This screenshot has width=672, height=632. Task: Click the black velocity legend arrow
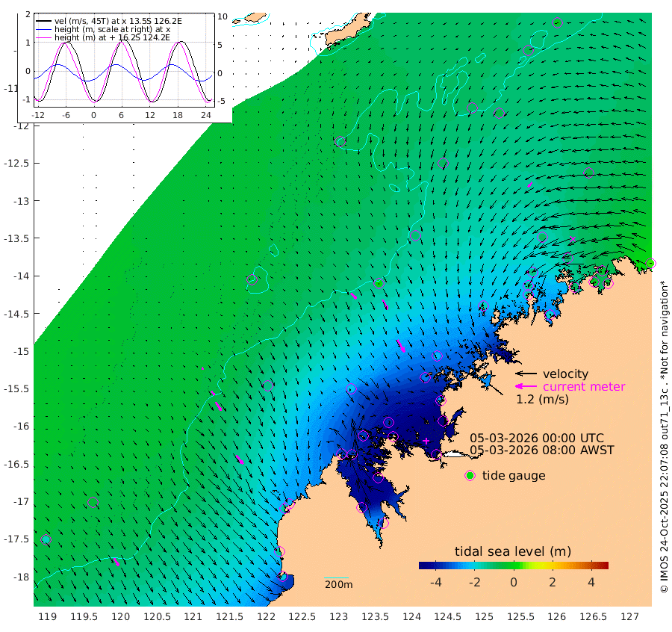[x=526, y=374]
